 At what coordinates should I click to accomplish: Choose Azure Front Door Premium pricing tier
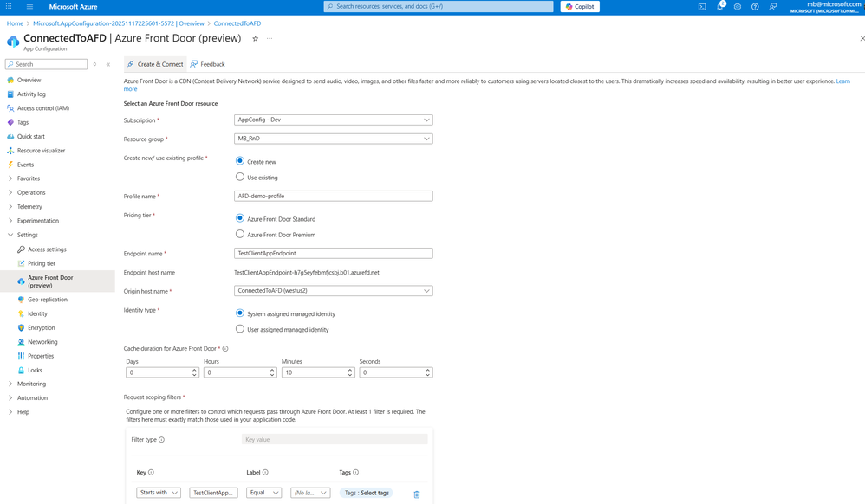(240, 235)
